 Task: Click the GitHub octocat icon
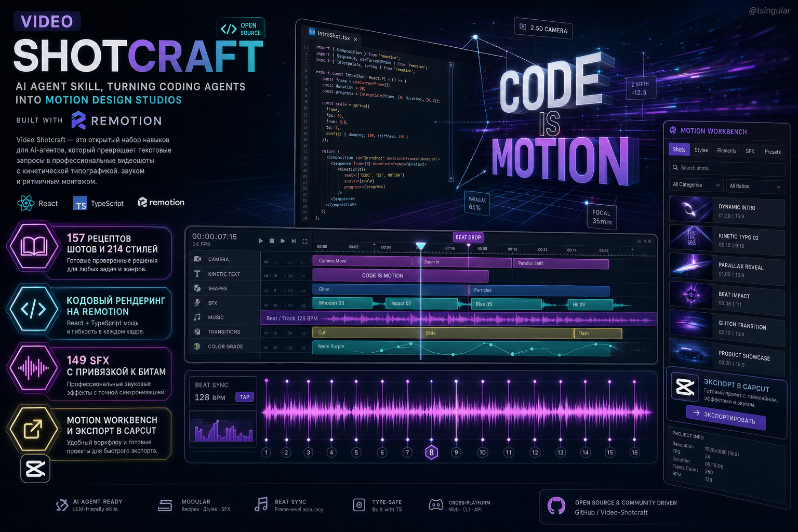coord(556,506)
